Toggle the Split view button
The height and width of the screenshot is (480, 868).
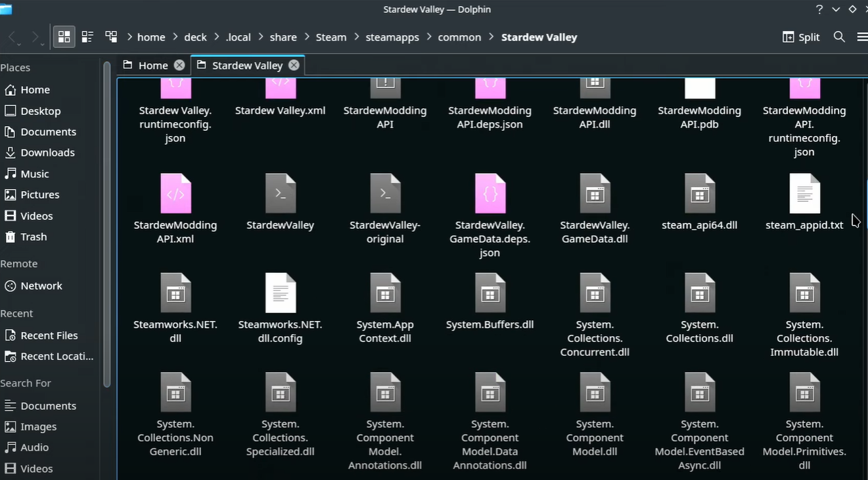pyautogui.click(x=801, y=37)
